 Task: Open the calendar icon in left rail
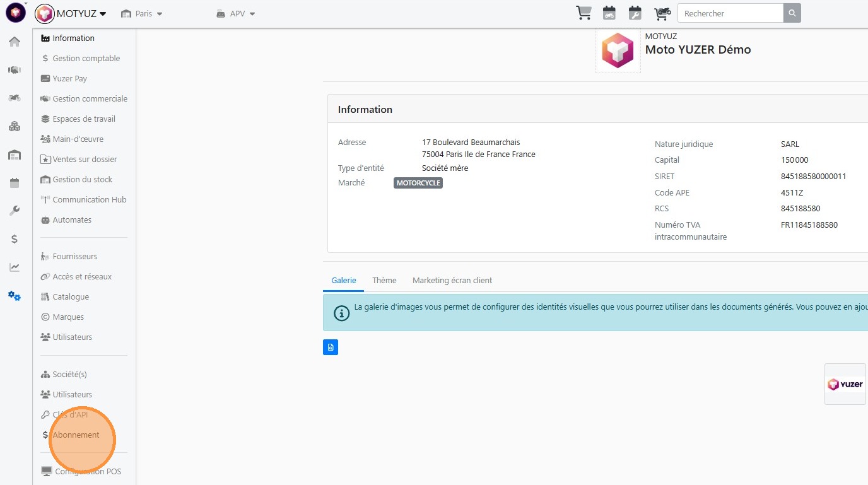(15, 183)
